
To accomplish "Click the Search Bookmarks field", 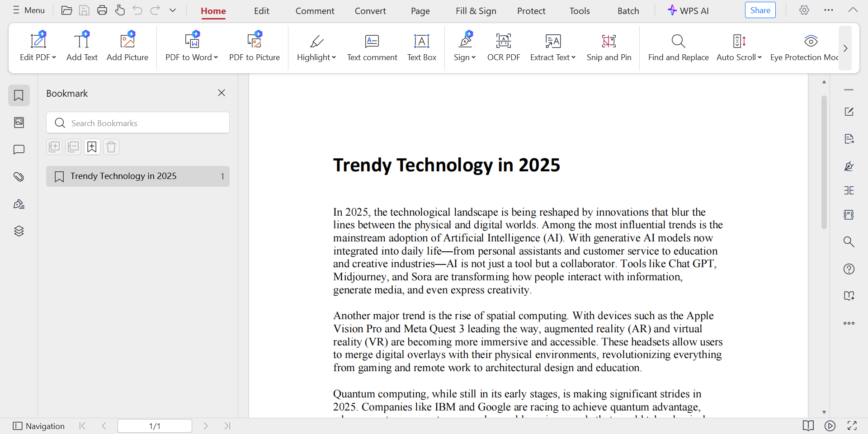I will coord(138,123).
